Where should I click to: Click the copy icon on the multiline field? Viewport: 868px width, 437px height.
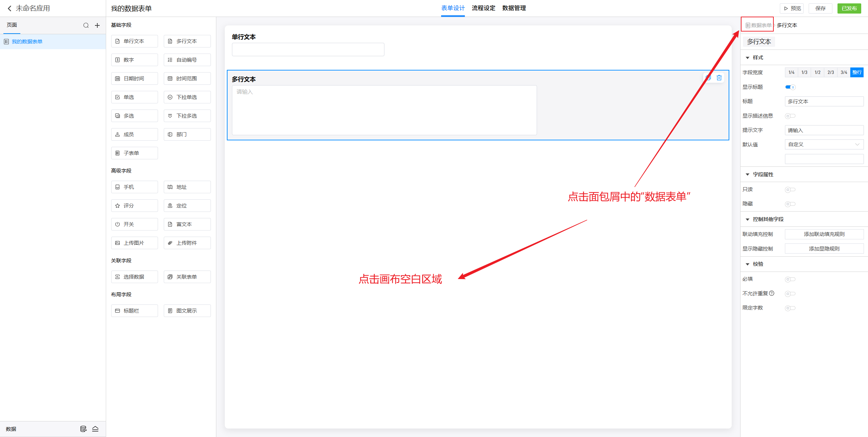click(708, 78)
